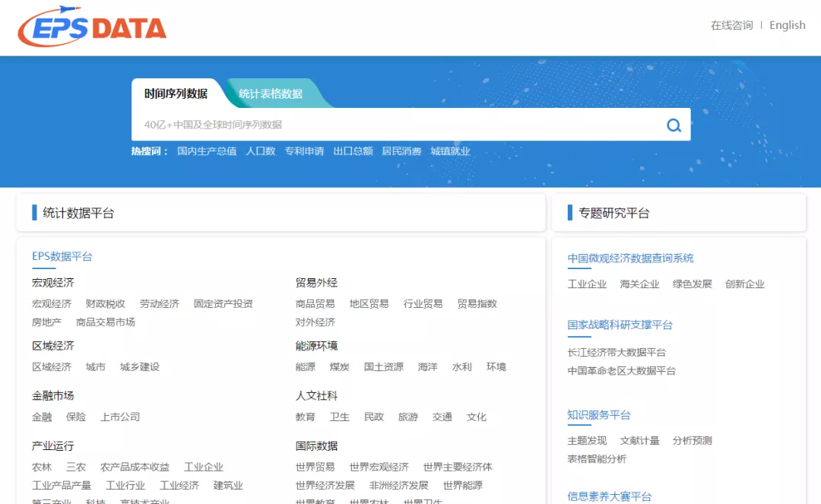Open 卫生 database
821x504 pixels.
(x=339, y=417)
